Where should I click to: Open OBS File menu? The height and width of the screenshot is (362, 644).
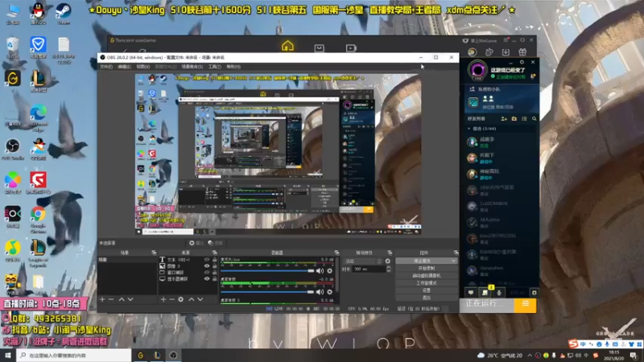(x=106, y=67)
